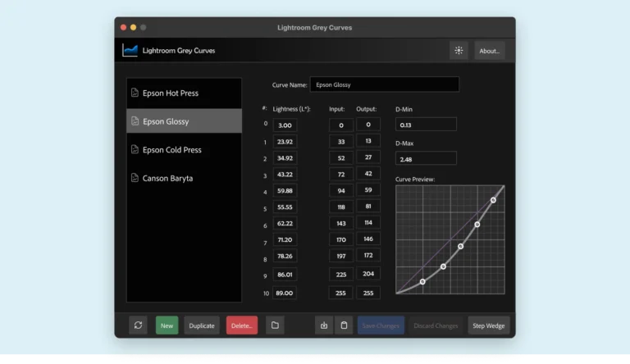Image resolution: width=630 pixels, height=364 pixels.
Task: Click the Canson Baryta file icon
Action: [x=135, y=178]
